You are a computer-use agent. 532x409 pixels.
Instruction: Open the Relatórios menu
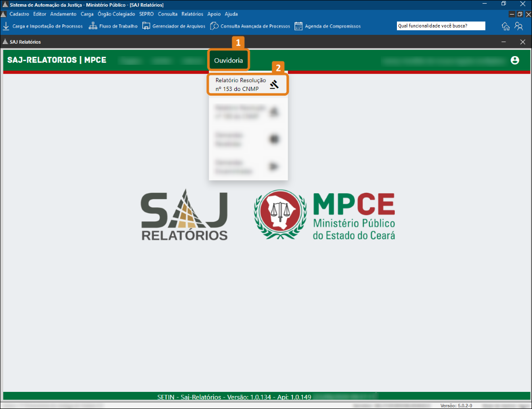coord(192,14)
